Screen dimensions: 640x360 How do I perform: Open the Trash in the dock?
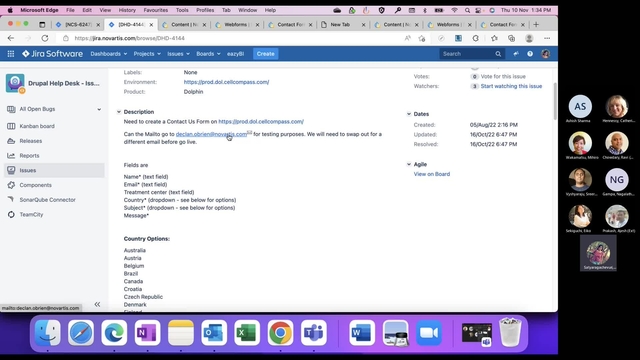tap(510, 333)
